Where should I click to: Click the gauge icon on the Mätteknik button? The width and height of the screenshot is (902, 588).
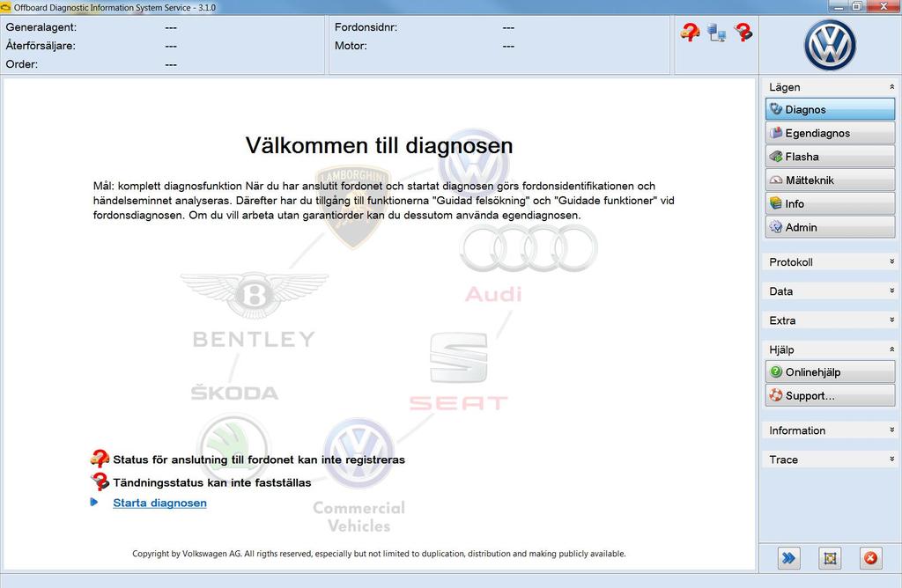pyautogui.click(x=776, y=180)
